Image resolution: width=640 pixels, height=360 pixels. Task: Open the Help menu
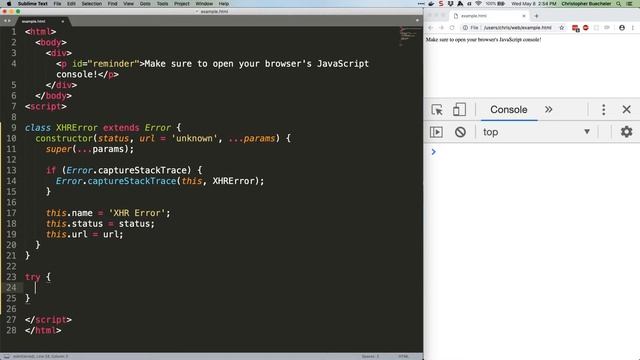(x=223, y=4)
